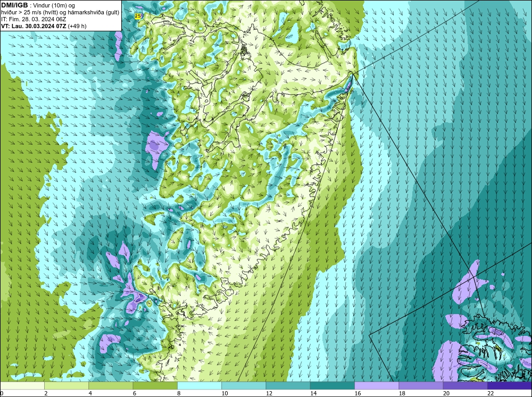Click the legend scale label "18"
Screen dimensions: 532x397
pos(402,393)
